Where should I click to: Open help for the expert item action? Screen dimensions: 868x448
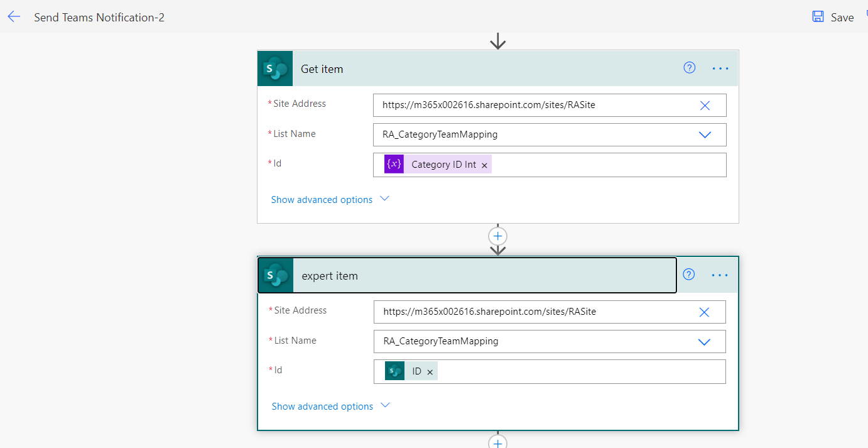coord(689,275)
